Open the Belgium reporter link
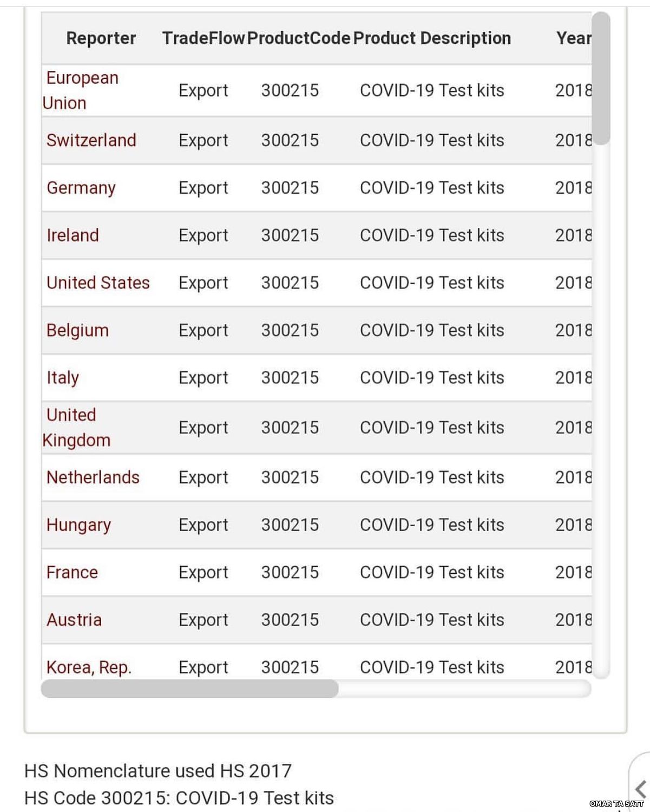 pos(77,330)
